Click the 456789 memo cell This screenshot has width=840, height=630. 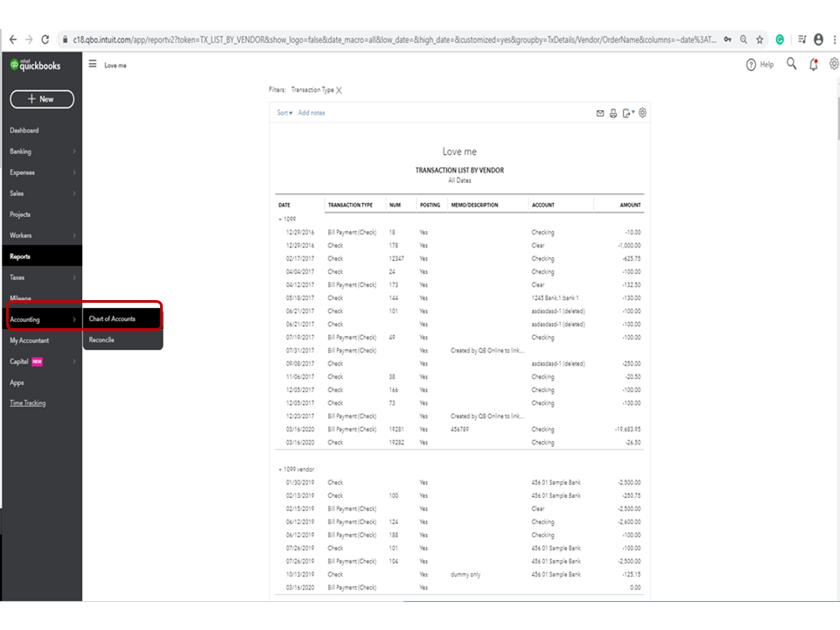(459, 429)
